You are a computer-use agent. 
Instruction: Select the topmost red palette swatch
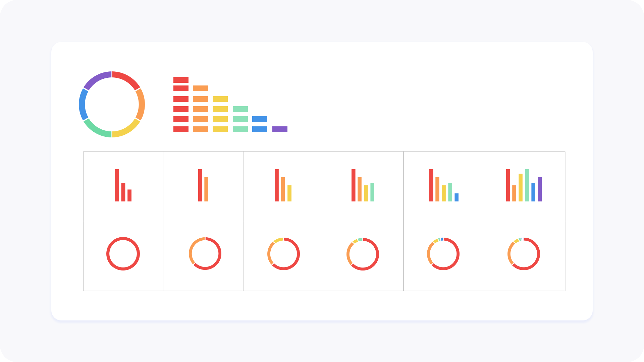pos(181,80)
